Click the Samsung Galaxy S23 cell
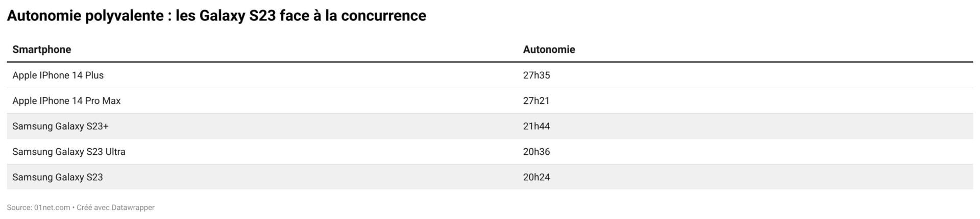 pos(58,177)
